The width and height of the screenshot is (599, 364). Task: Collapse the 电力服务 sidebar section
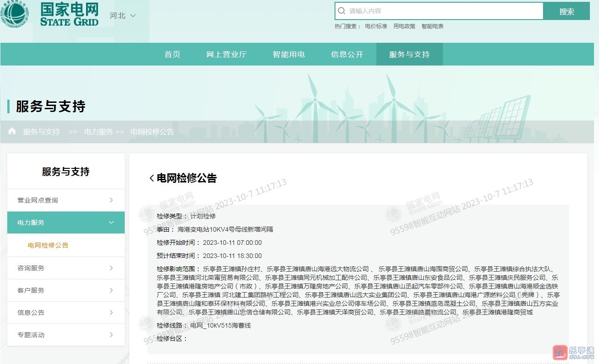(66, 222)
